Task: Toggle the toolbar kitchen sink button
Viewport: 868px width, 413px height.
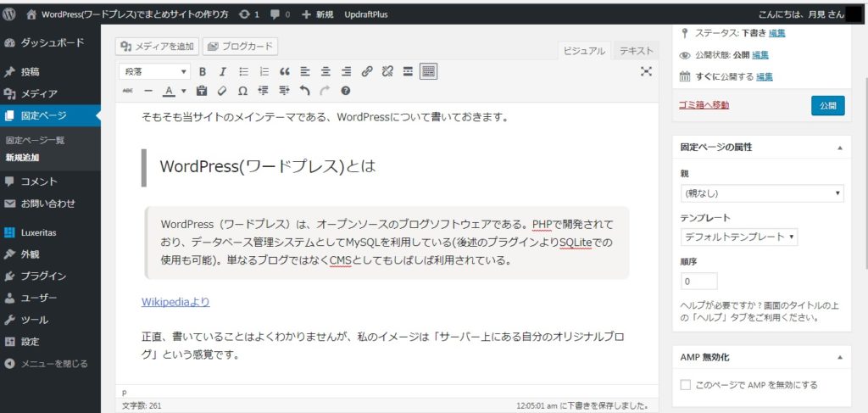Action: 428,71
